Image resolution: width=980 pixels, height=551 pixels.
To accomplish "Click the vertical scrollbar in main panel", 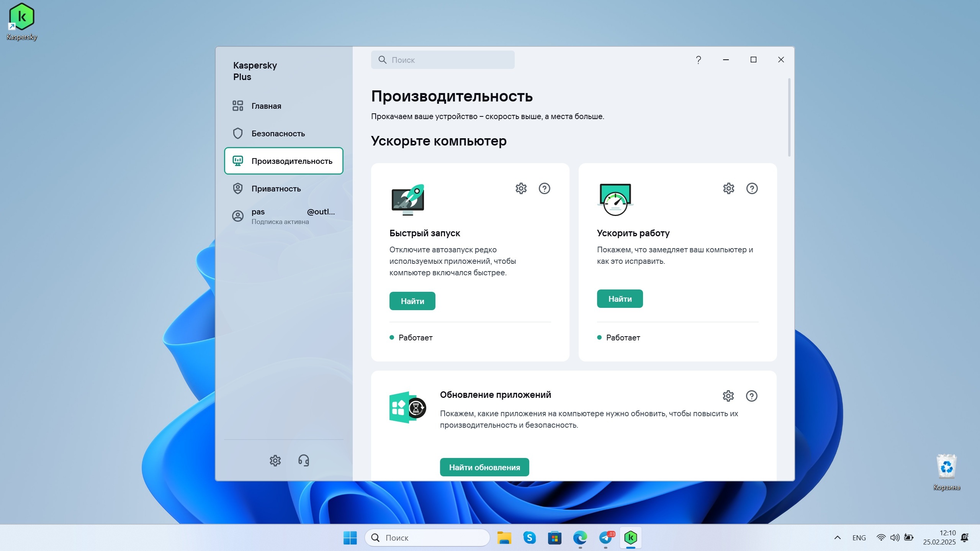I will click(789, 117).
